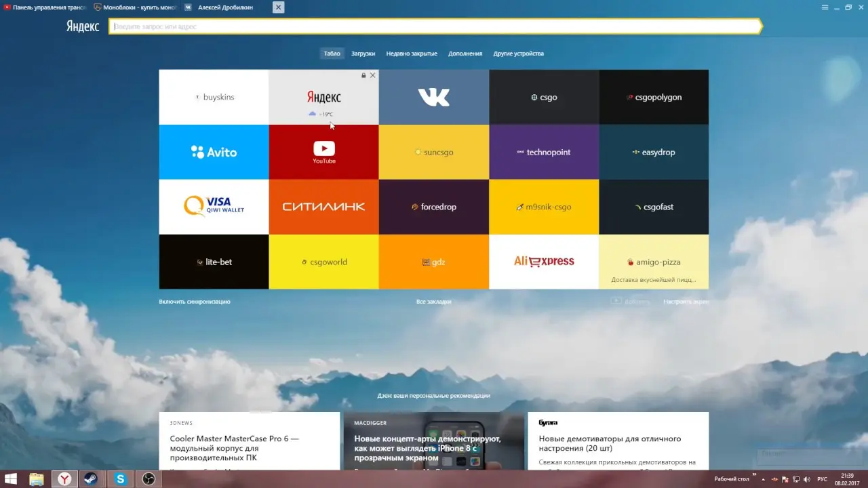Viewport: 868px width, 488px height.
Task: Open the Action Center flag tray icon
Action: coord(785,479)
